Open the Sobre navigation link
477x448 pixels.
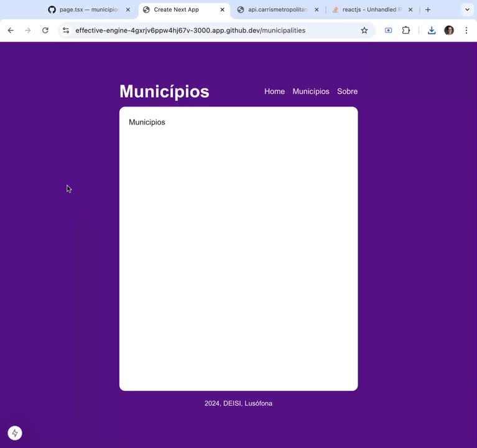point(347,91)
